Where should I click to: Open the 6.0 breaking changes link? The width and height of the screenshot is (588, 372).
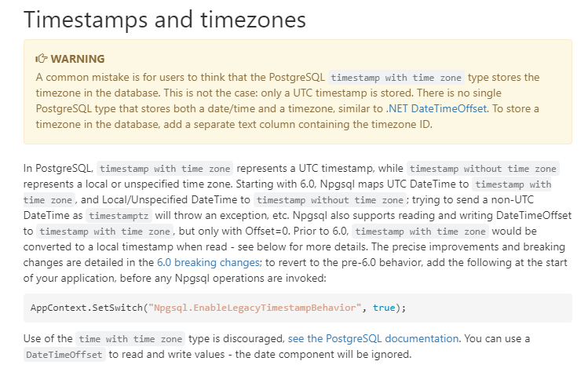[x=208, y=262]
